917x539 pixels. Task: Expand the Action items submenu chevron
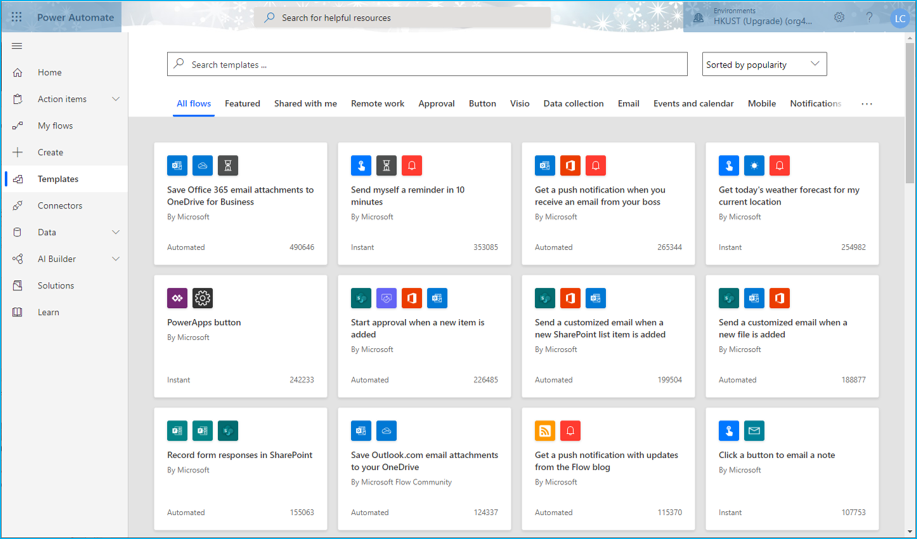[116, 99]
